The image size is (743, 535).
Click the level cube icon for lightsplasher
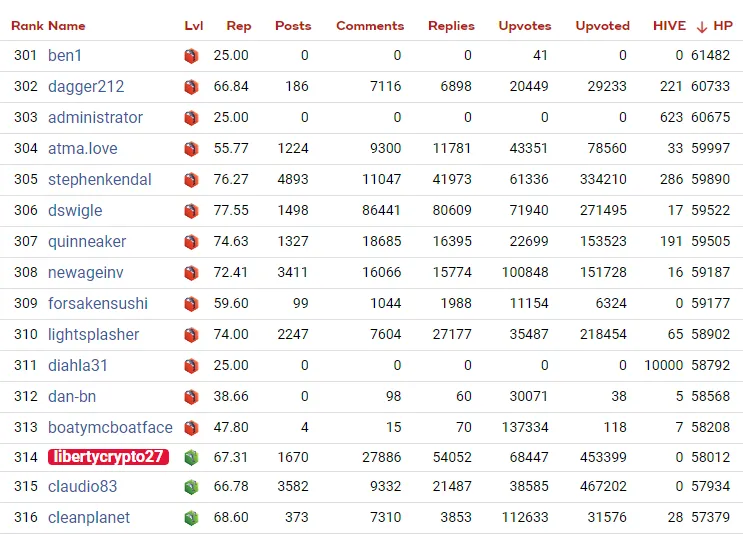(x=191, y=335)
